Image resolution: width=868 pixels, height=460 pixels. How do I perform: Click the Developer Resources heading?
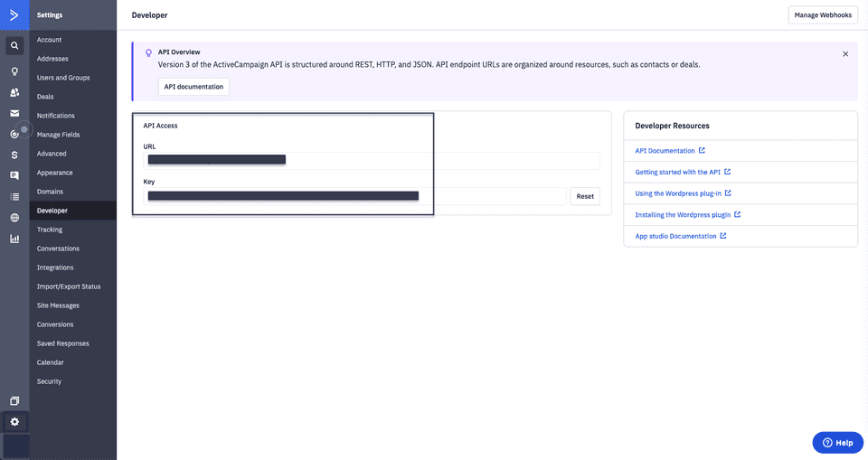(672, 126)
